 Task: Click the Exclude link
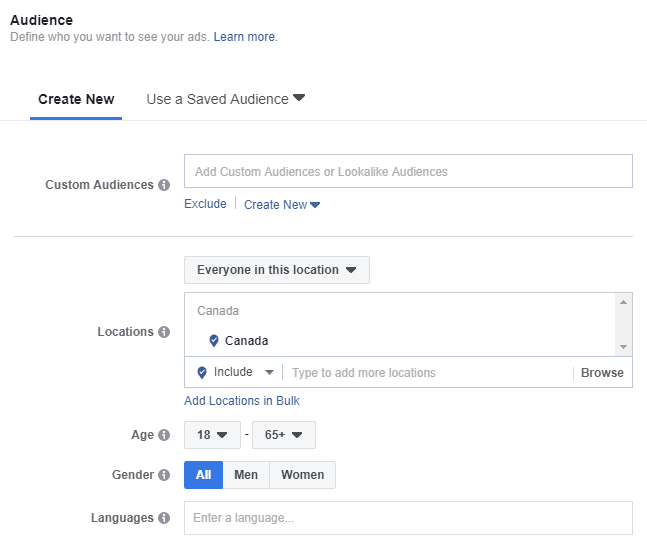pos(205,205)
